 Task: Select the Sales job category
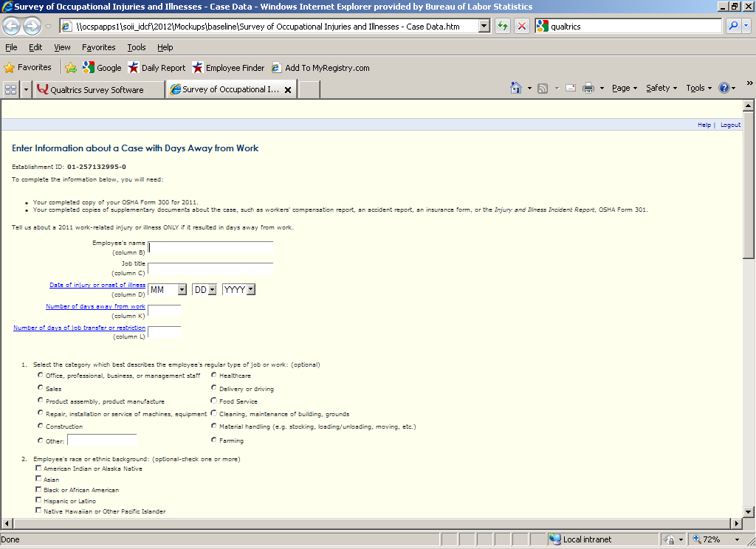pyautogui.click(x=41, y=387)
